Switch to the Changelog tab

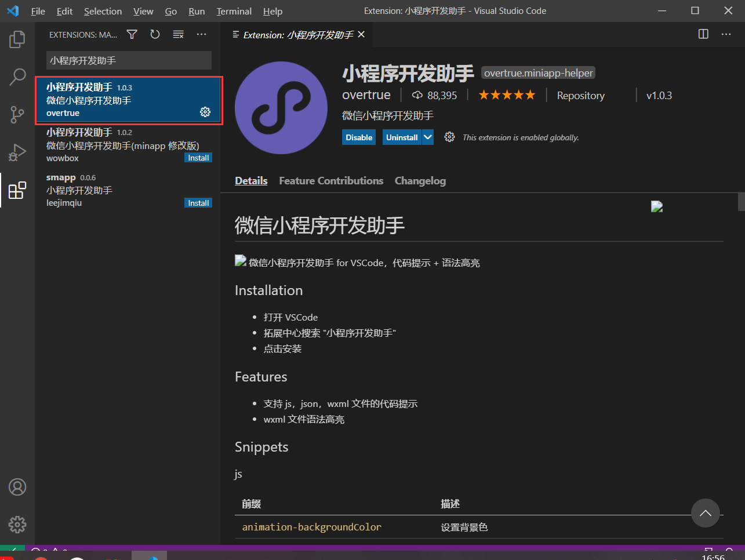420,181
